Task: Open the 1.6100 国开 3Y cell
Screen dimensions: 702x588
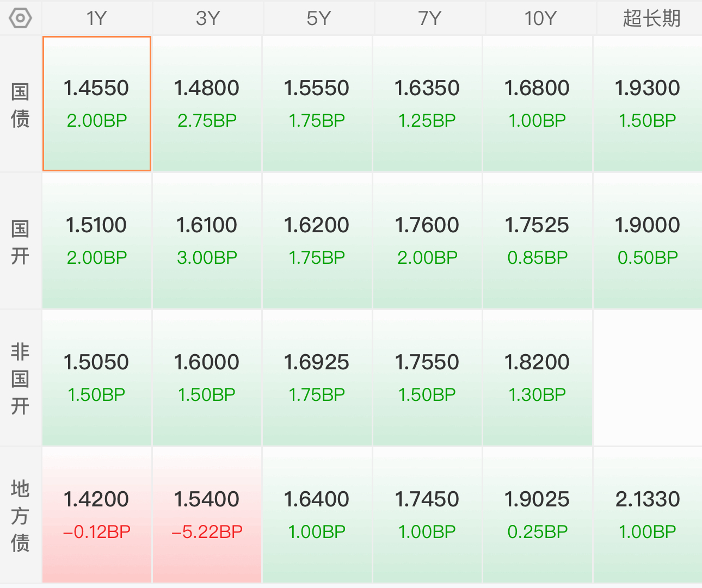Action: [207, 241]
